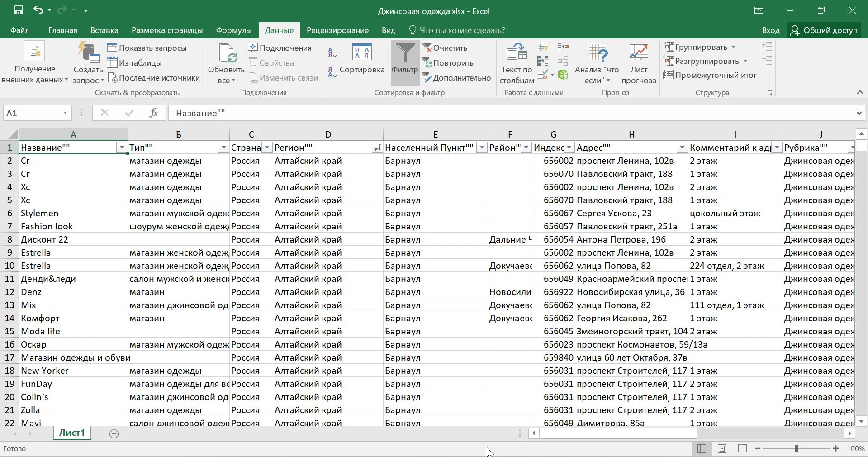Clear the filter with Очистить
This screenshot has height=457, width=868.
445,48
